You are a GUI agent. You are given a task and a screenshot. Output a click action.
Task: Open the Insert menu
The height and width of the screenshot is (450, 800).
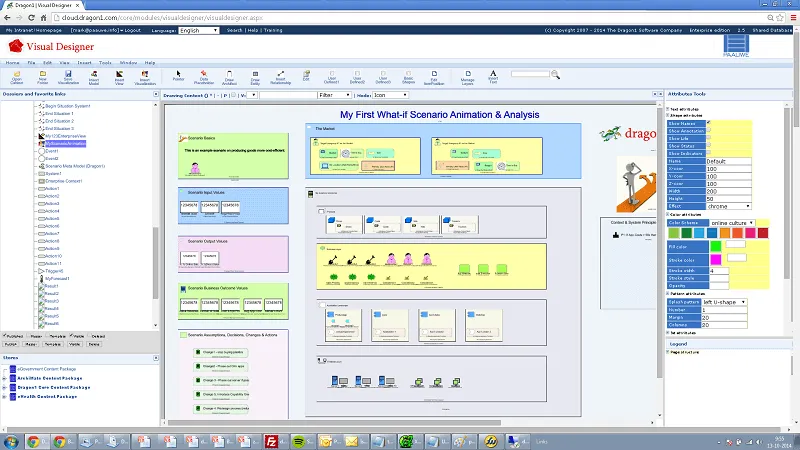(84, 62)
